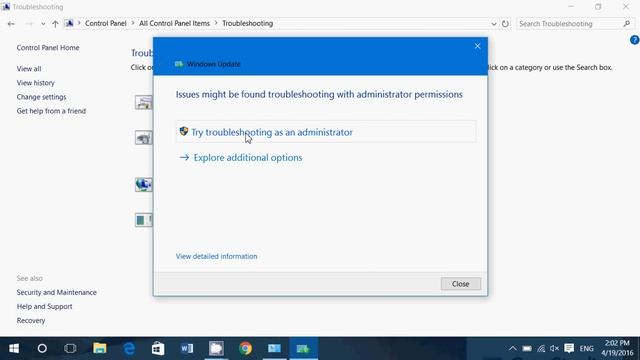Open the Windows Start menu
640x360 pixels.
(14, 349)
